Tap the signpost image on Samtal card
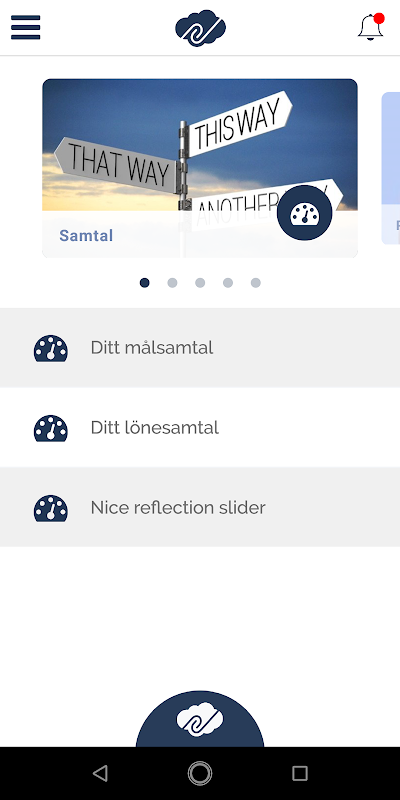The image size is (400, 800). pyautogui.click(x=200, y=145)
